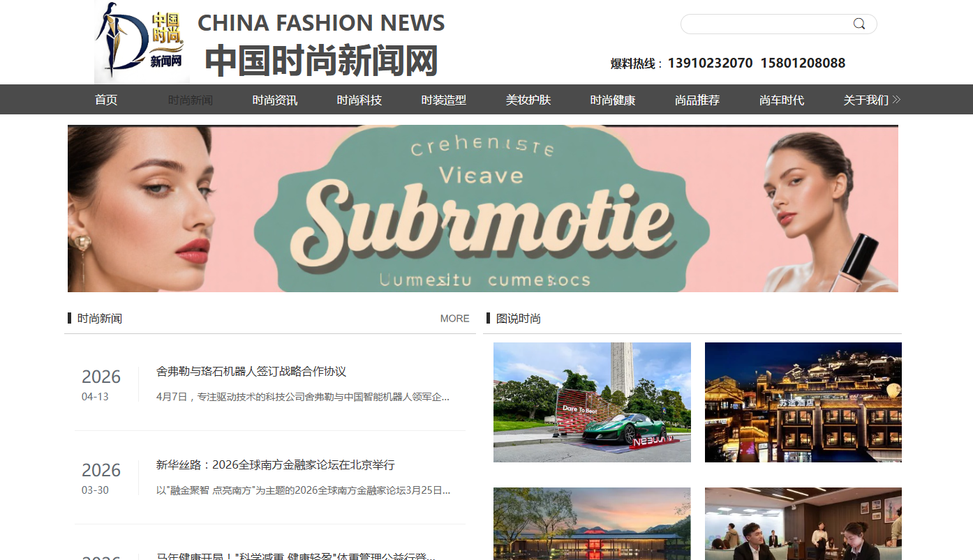The image size is (973, 560).
Task: Select 时尚科技 in the menu bar
Action: pyautogui.click(x=359, y=100)
